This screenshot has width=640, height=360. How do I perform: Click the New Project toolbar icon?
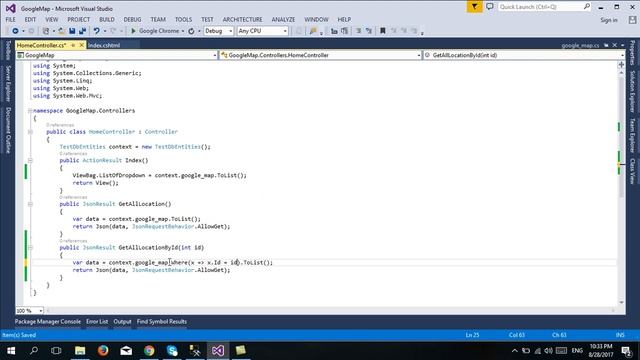46,31
